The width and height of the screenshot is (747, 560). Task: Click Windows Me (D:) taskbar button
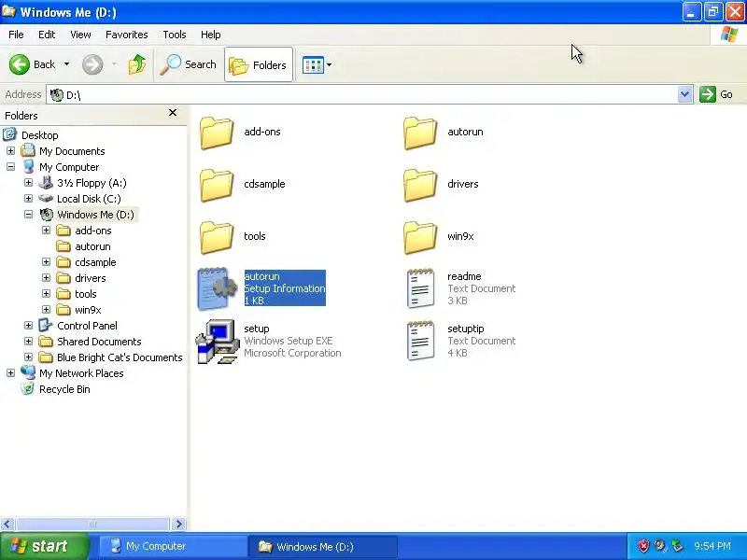[322, 546]
